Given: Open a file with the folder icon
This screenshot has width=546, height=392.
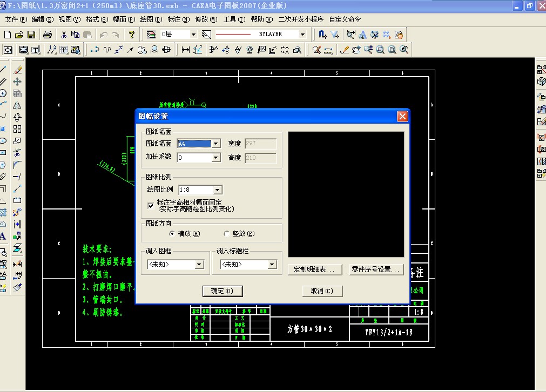Looking at the screenshot, I should click(x=19, y=35).
